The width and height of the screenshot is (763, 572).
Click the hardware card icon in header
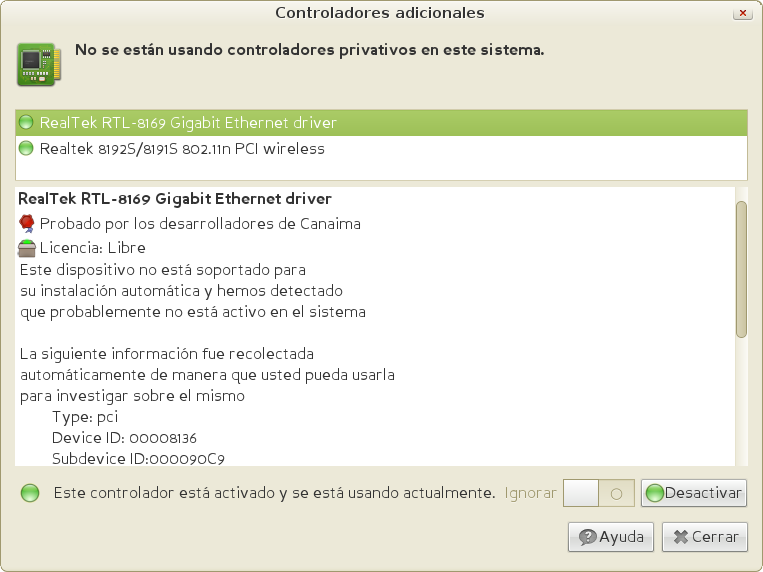tap(37, 63)
